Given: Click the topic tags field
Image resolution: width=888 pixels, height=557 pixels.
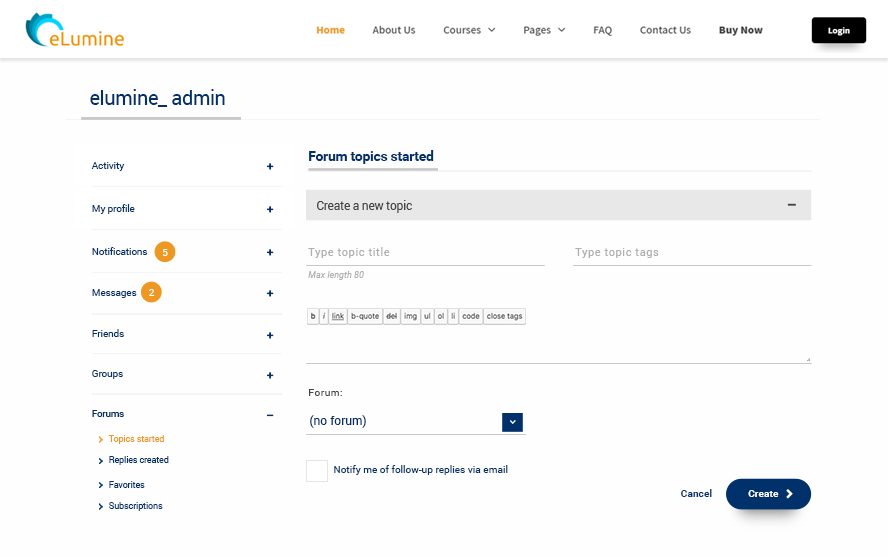Looking at the screenshot, I should pyautogui.click(x=692, y=252).
